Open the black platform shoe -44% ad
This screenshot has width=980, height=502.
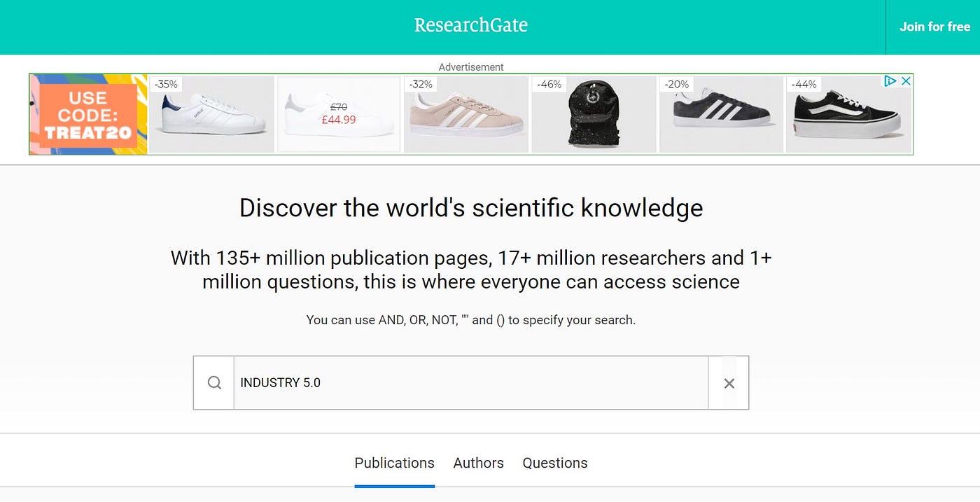click(848, 114)
